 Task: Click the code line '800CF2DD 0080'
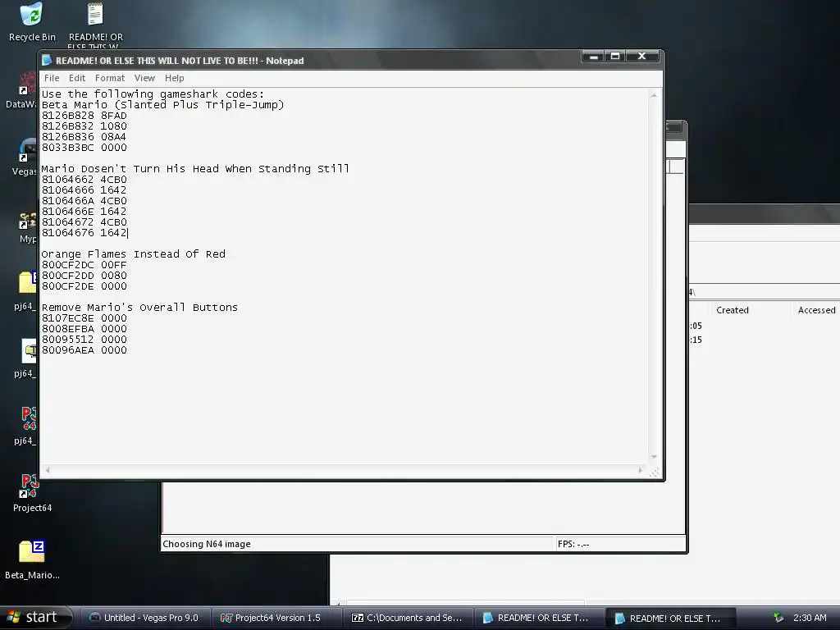[84, 276]
